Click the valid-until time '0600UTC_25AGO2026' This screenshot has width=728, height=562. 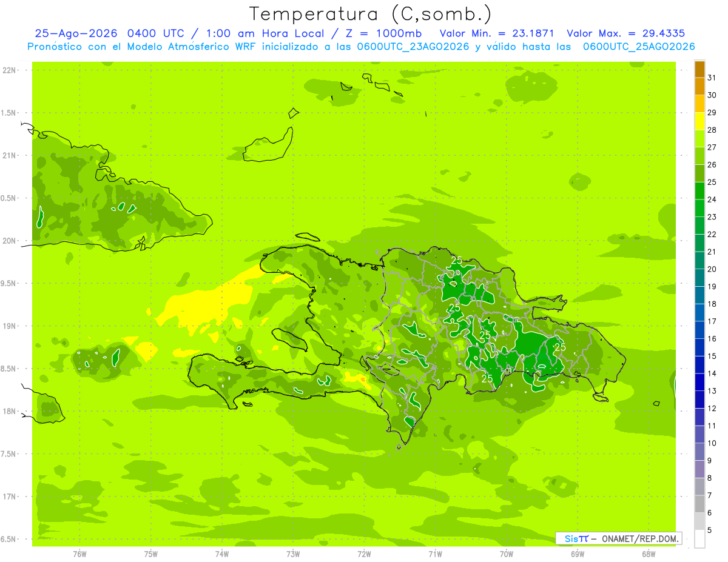(639, 47)
